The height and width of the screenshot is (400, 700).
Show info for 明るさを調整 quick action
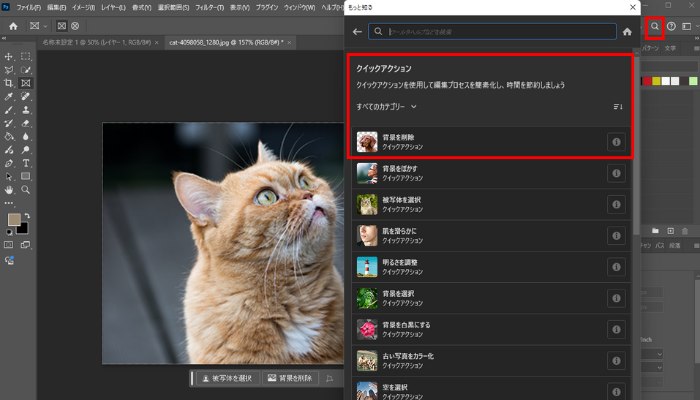(x=617, y=267)
